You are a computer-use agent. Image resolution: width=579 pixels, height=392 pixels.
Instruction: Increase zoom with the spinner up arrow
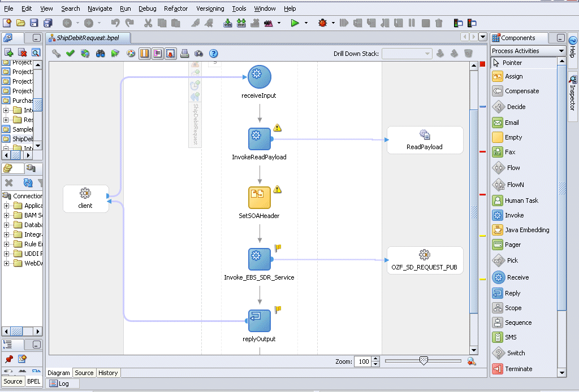click(x=376, y=359)
